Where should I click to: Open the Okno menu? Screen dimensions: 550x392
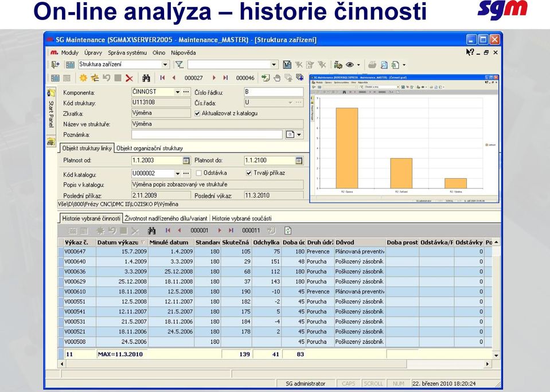coord(159,53)
